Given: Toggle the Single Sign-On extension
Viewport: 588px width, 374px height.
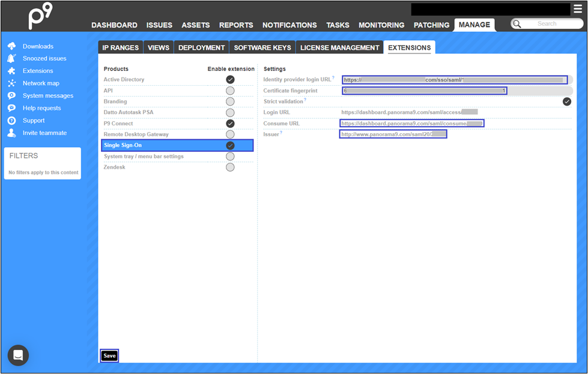Looking at the screenshot, I should (230, 145).
